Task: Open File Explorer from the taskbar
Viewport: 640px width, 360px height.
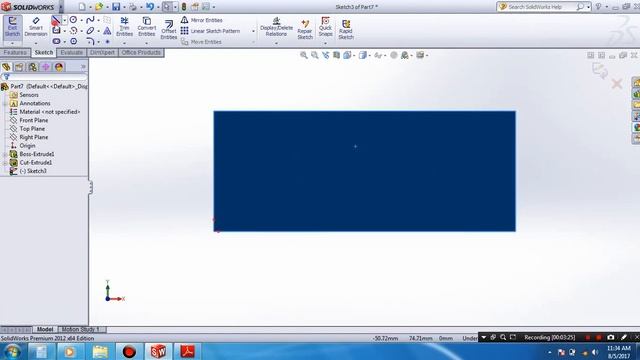Action: 100,351
